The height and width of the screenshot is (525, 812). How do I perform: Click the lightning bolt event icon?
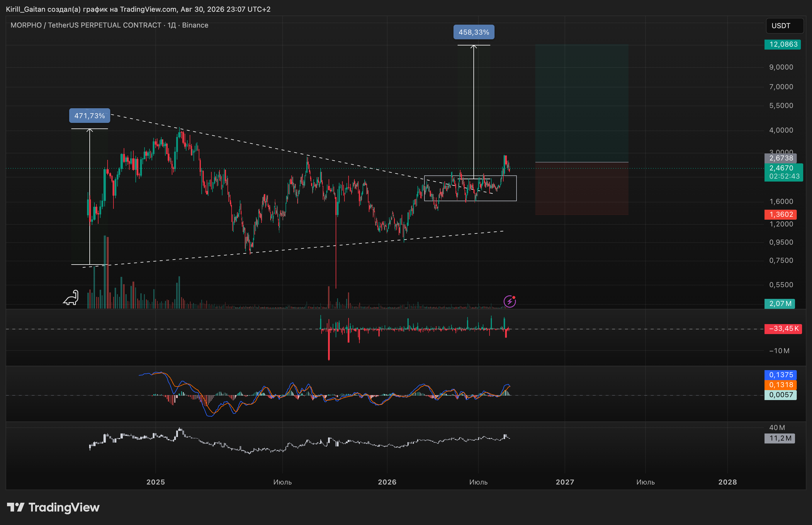(x=510, y=302)
